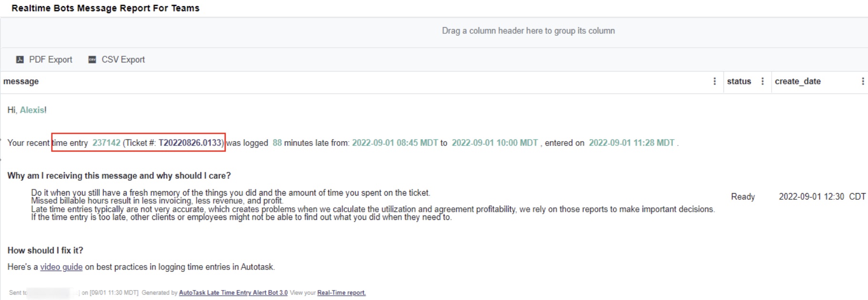
Task: Click the group-by column drop area
Action: point(528,31)
